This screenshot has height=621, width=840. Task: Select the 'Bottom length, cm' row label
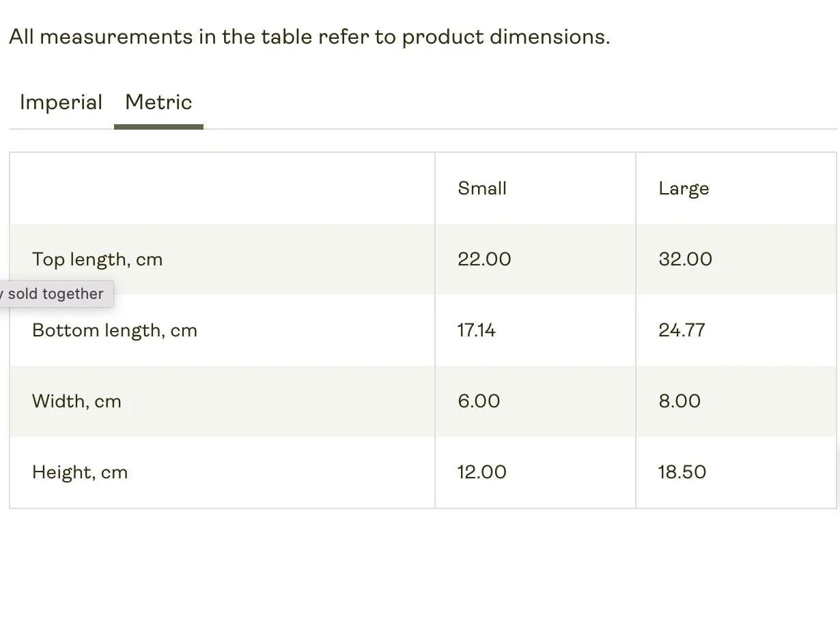(x=115, y=330)
